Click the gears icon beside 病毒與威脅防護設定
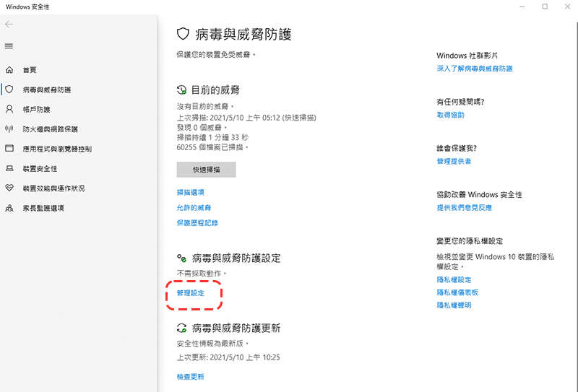578x392 pixels. pos(182,258)
